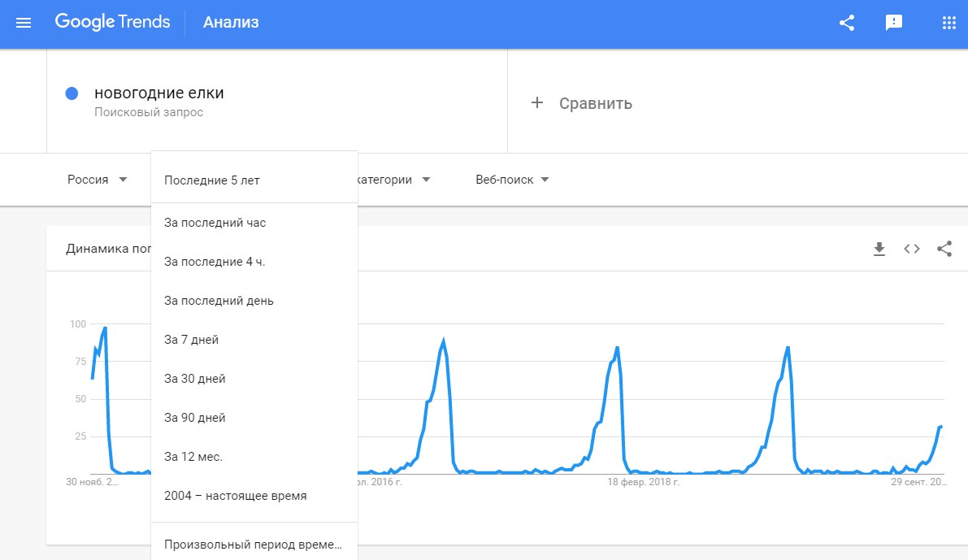The height and width of the screenshot is (560, 968).
Task: Click the Google Trends logo
Action: [x=112, y=22]
